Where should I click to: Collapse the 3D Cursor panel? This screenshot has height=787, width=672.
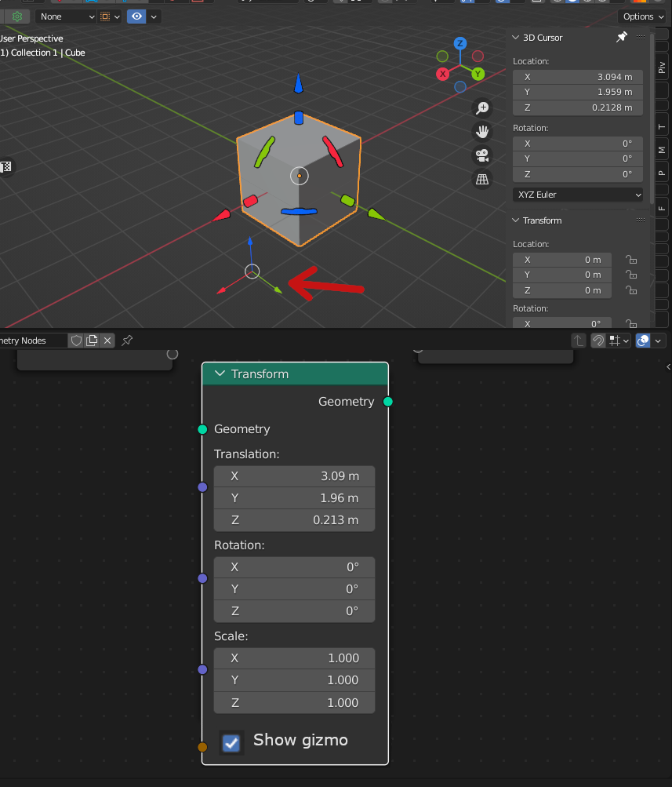(x=515, y=37)
